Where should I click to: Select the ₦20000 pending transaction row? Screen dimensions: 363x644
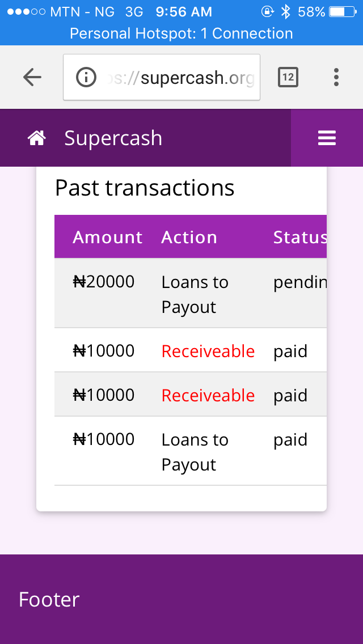click(191, 293)
